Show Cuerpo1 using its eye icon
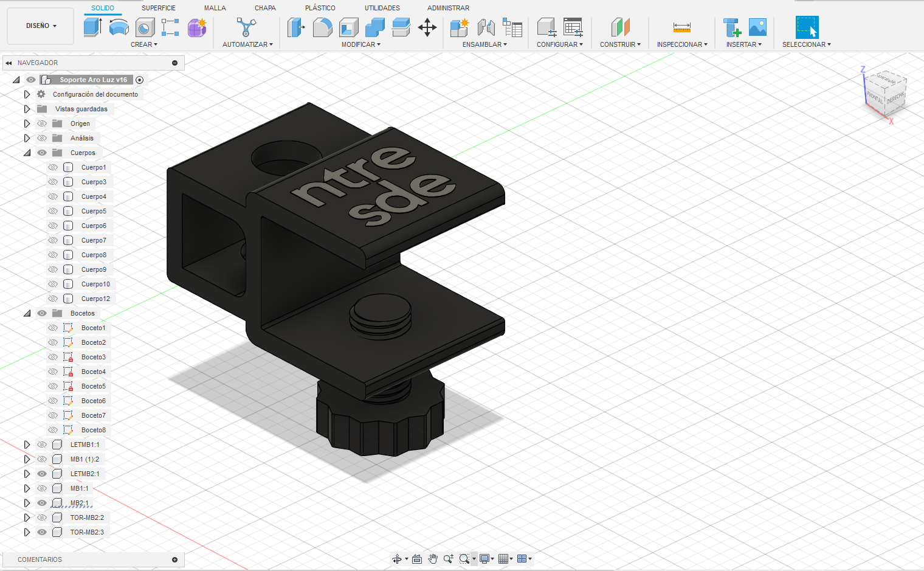 click(53, 167)
